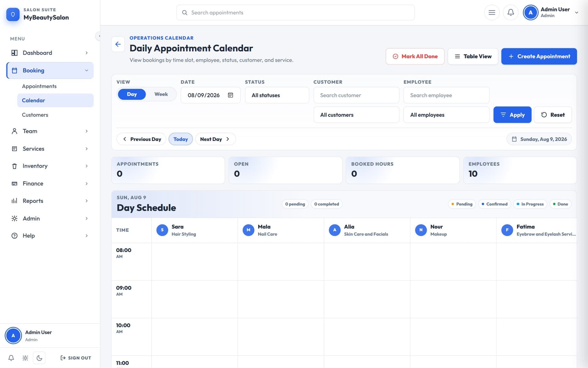Click the Create Appointment button
This screenshot has height=368, width=588.
pos(539,56)
